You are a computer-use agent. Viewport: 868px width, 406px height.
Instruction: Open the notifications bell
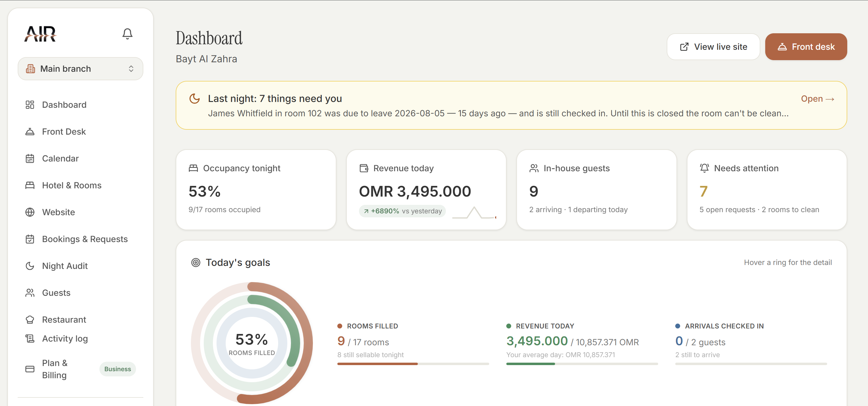pyautogui.click(x=127, y=34)
